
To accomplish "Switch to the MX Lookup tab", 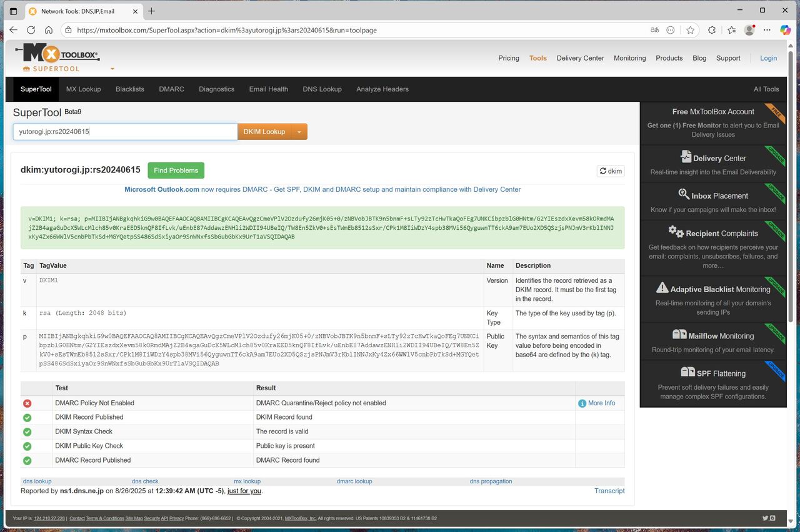I will coord(84,89).
